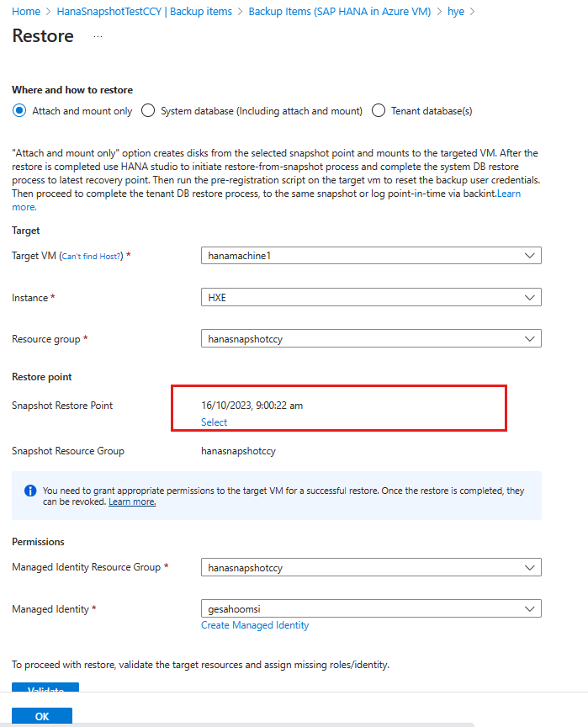Open Backup Items (SAP HANA in Azure VM) breadcrumb

(x=340, y=11)
